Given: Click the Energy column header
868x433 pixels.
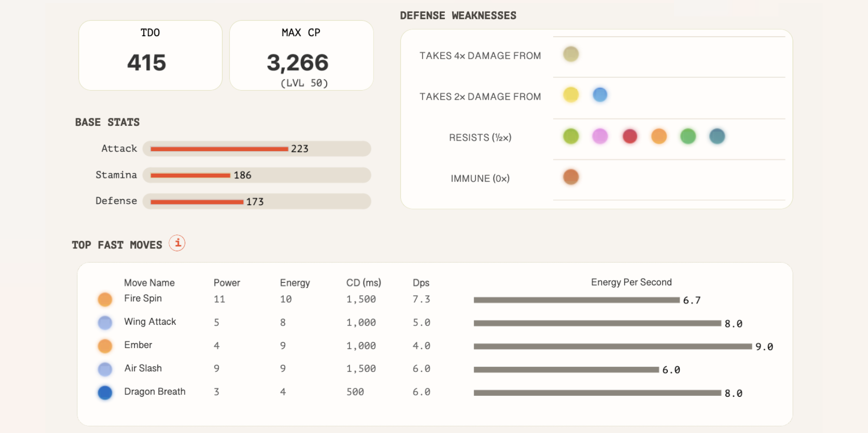Looking at the screenshot, I should 295,283.
